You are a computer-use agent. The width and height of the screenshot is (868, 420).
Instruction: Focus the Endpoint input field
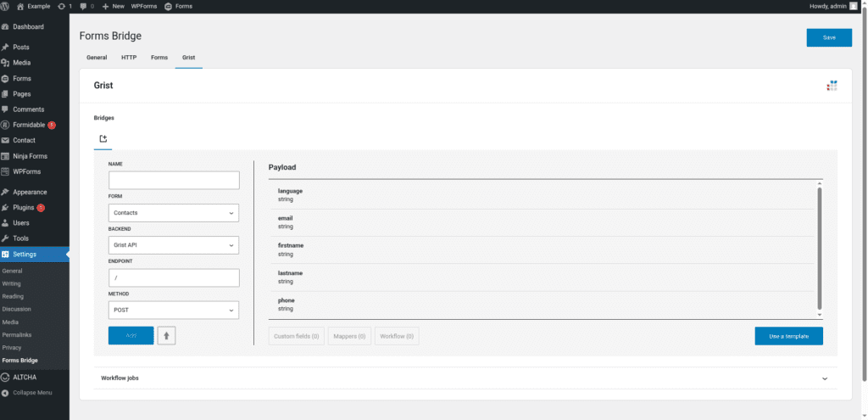point(174,277)
